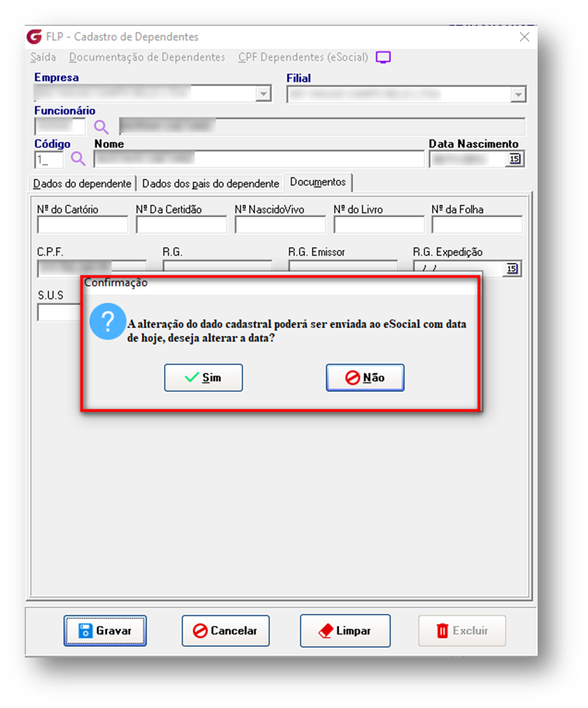The image size is (588, 708).
Task: Click the FLP application logo icon
Action: click(x=34, y=36)
